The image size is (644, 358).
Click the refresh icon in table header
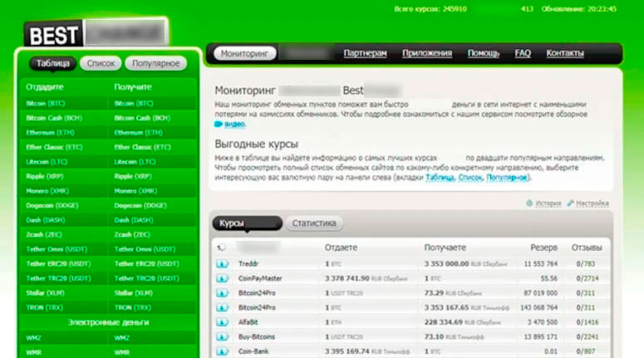tap(221, 248)
